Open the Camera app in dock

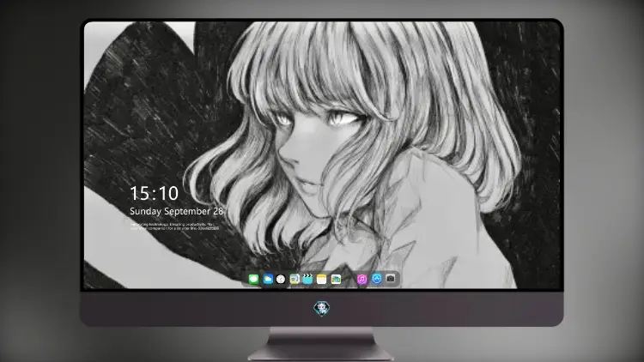pyautogui.click(x=391, y=279)
